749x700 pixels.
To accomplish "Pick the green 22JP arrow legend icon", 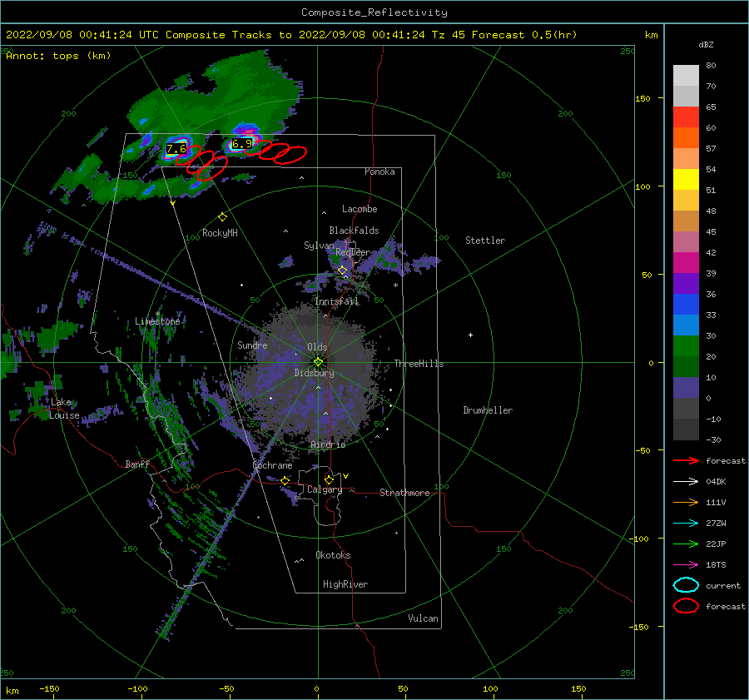I will [686, 544].
